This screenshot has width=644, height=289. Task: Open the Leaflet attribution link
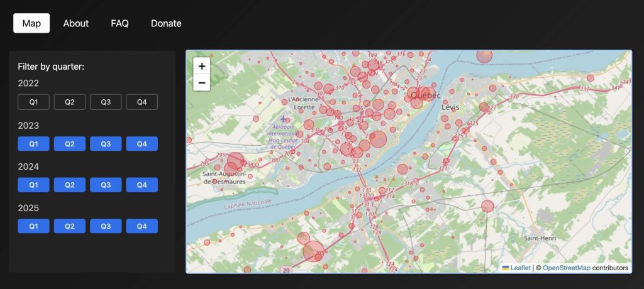[x=520, y=268]
